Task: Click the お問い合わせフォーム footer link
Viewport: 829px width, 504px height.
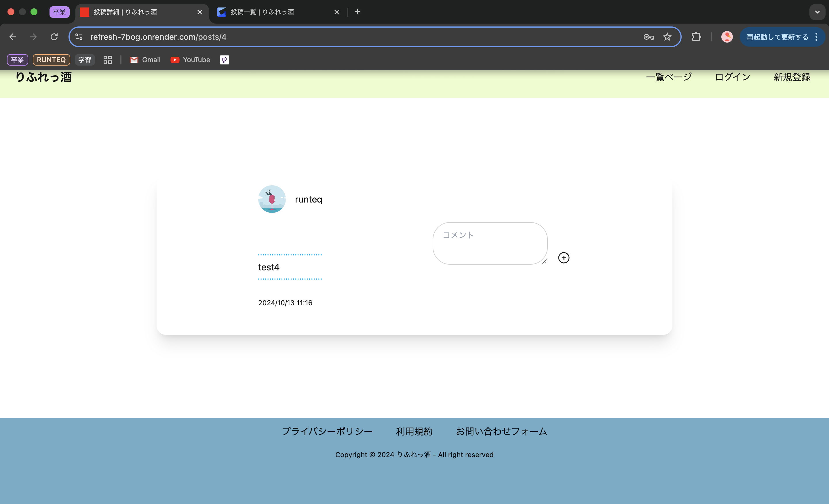Action: point(501,431)
